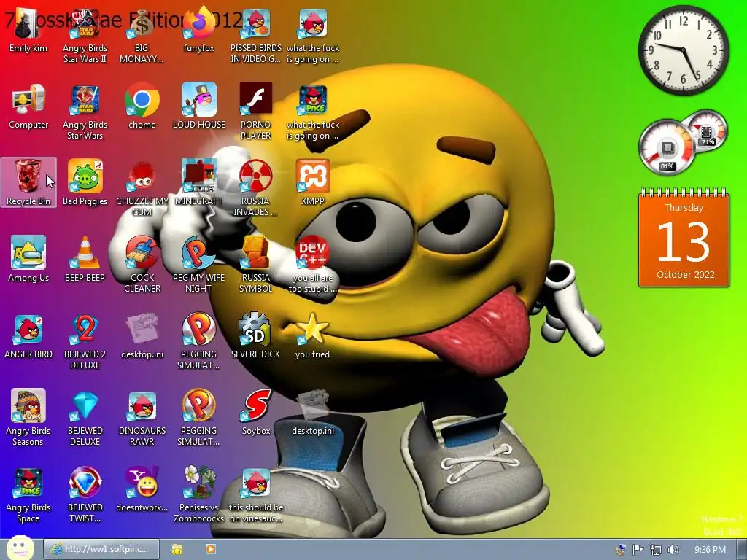The width and height of the screenshot is (747, 560).
Task: Open the 9:36 PM taskbar clock
Action: pyautogui.click(x=710, y=550)
